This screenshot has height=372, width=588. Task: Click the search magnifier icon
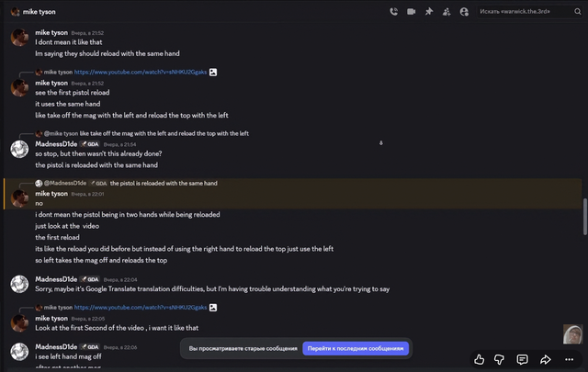[x=578, y=12]
